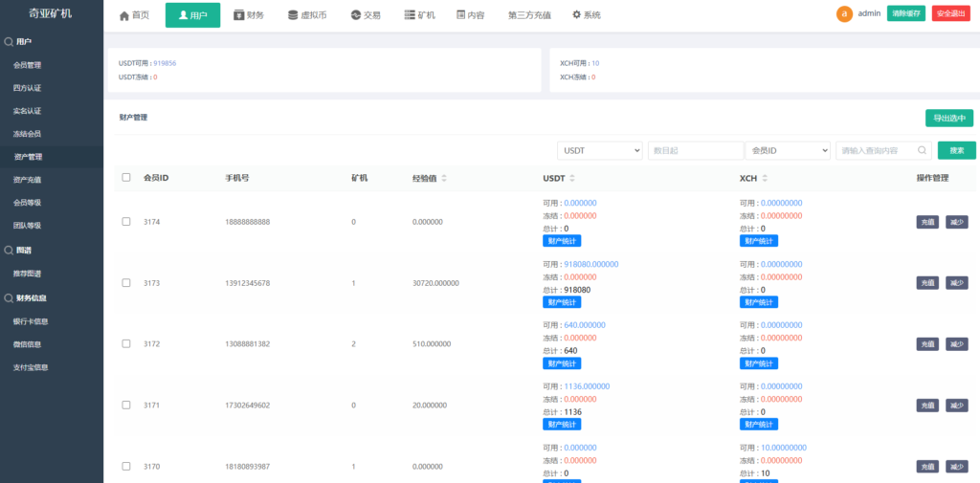Click the red 安全退出 button
Viewport: 980px width, 483px height.
(x=951, y=13)
